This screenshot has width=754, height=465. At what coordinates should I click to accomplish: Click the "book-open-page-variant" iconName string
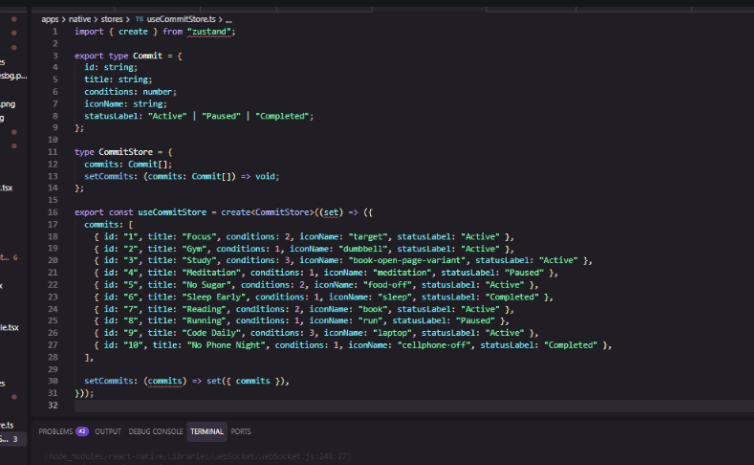tap(407, 260)
